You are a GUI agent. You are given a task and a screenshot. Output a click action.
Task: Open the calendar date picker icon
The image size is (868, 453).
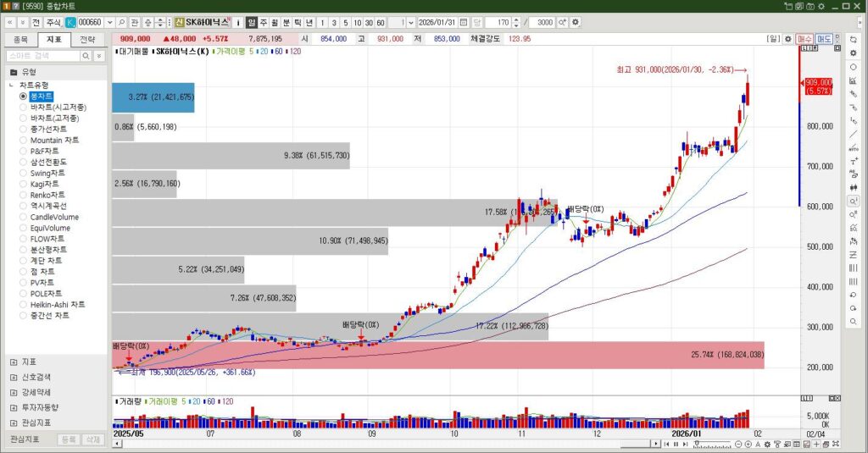pos(464,22)
